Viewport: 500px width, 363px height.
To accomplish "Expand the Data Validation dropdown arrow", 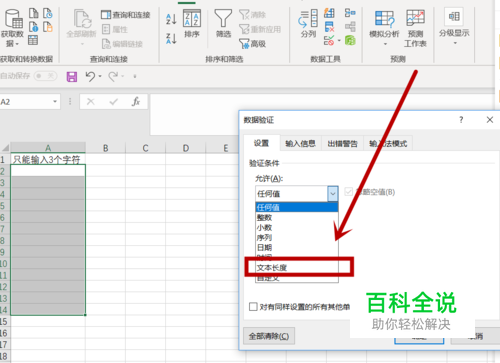I will (339, 41).
